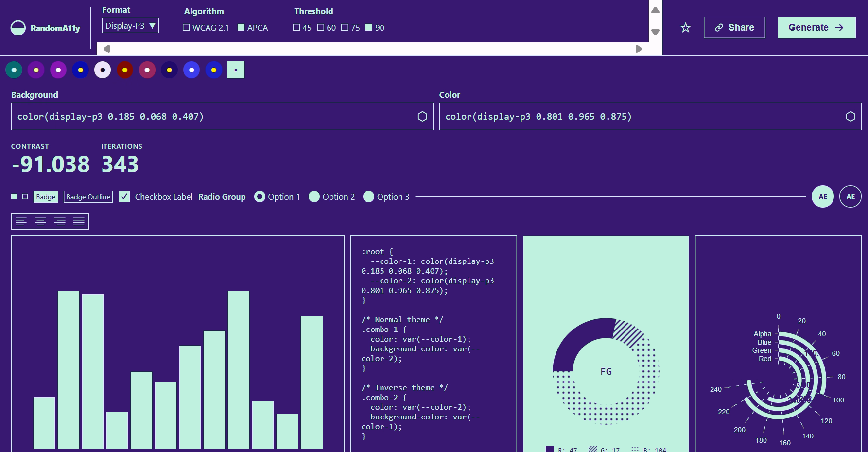
Task: Select the teal circle color swatch
Action: (x=14, y=70)
